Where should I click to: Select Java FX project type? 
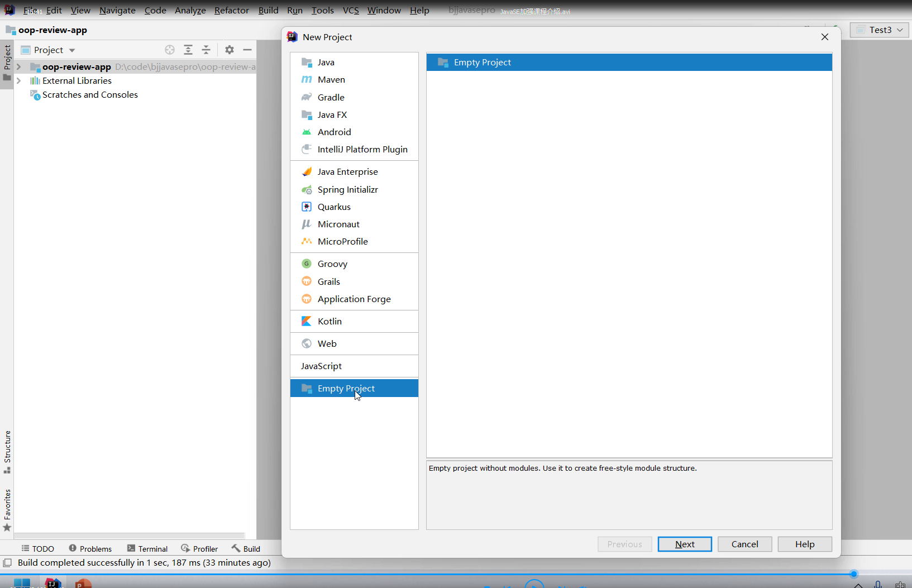click(354, 114)
